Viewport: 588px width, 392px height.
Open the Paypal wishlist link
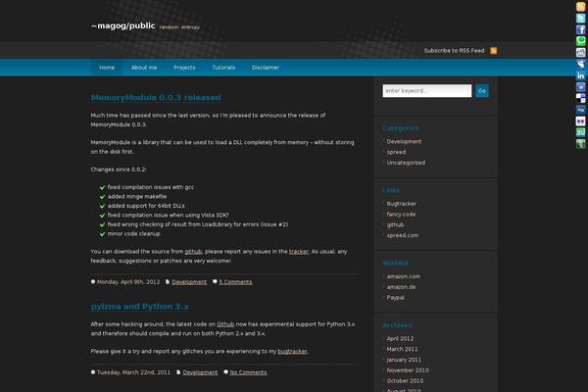tap(396, 298)
